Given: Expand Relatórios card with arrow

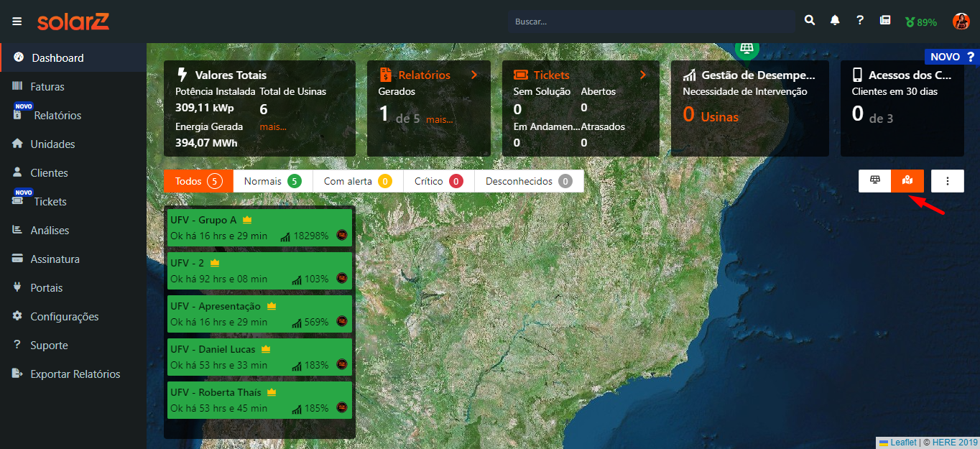Looking at the screenshot, I should [x=473, y=75].
